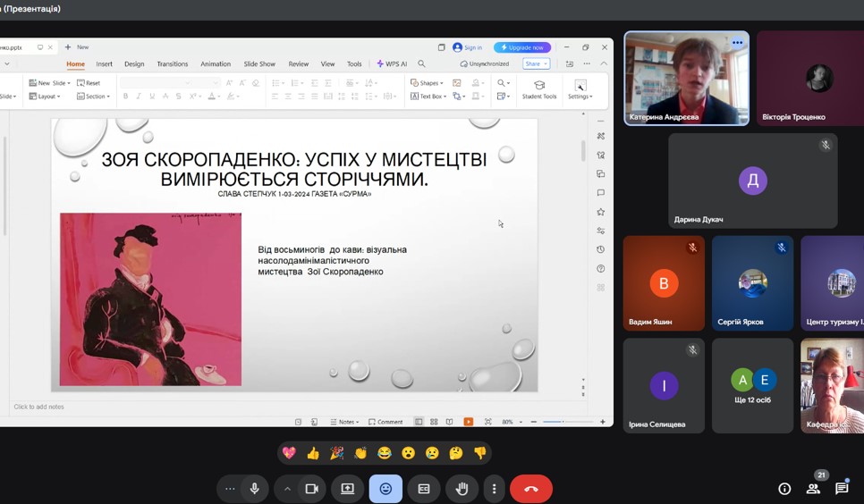The width and height of the screenshot is (864, 504).
Task: Raise your hand in the meeting
Action: pyautogui.click(x=462, y=489)
